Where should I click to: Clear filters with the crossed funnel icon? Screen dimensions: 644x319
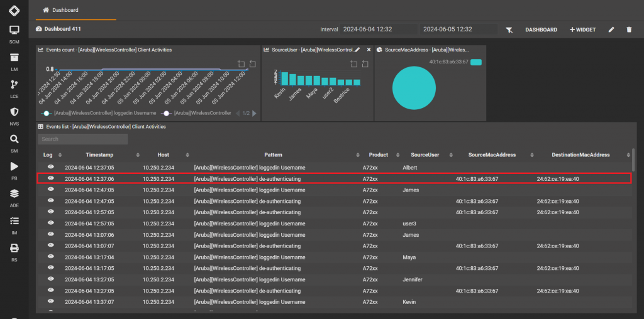tap(509, 30)
